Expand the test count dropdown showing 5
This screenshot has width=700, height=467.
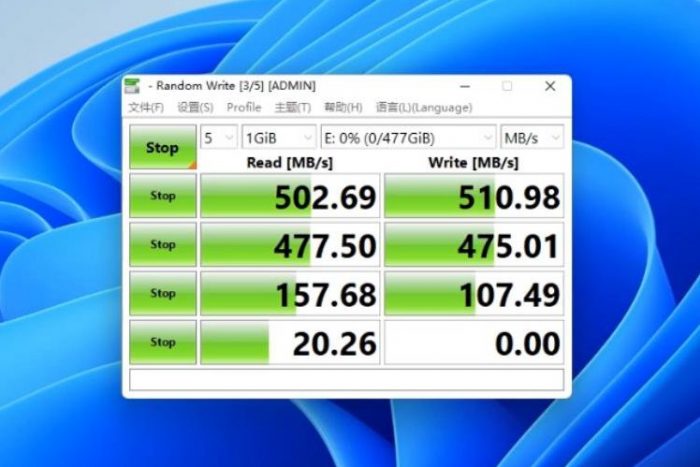tap(219, 138)
